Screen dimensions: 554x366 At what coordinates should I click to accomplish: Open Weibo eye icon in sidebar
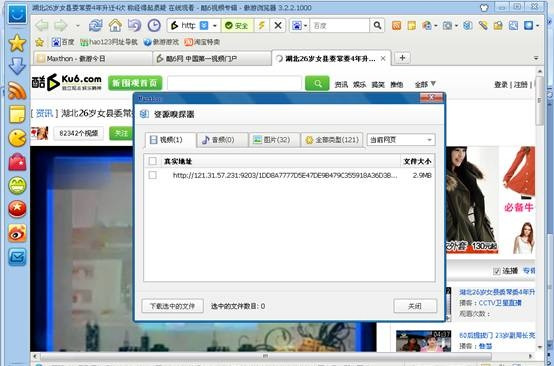[x=17, y=233]
